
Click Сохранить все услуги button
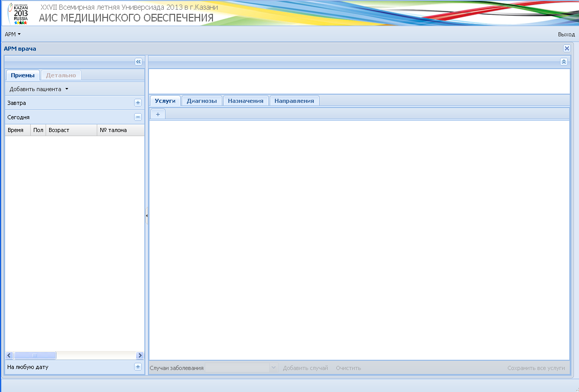pyautogui.click(x=536, y=368)
